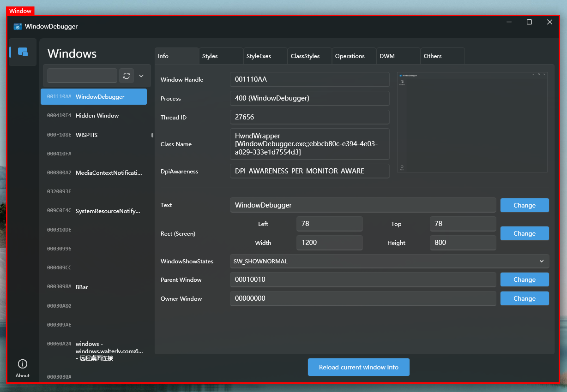Screen dimensions: 567x392
Task: Click the window preview thumbnail
Action: click(x=472, y=122)
